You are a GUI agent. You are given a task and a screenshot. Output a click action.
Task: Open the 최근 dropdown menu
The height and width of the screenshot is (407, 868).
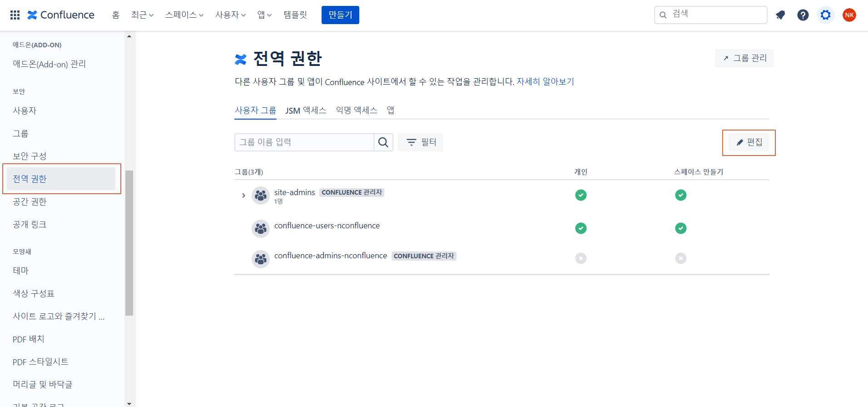[x=142, y=15]
